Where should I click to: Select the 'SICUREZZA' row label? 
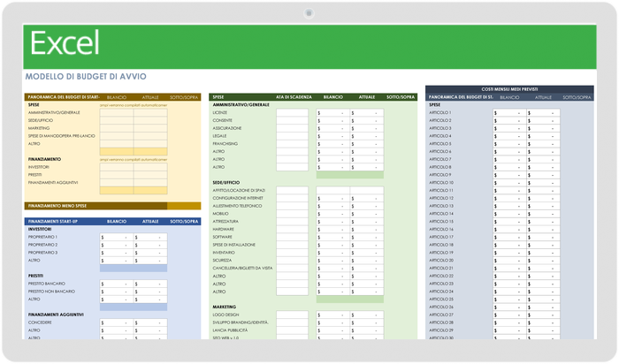pos(222,261)
